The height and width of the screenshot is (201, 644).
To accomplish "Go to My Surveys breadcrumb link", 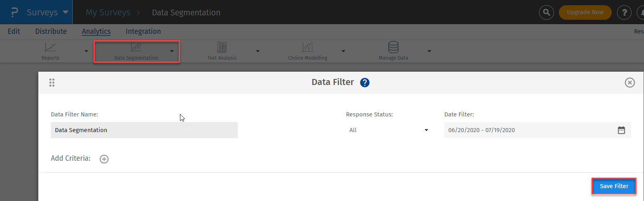I will pos(108,12).
